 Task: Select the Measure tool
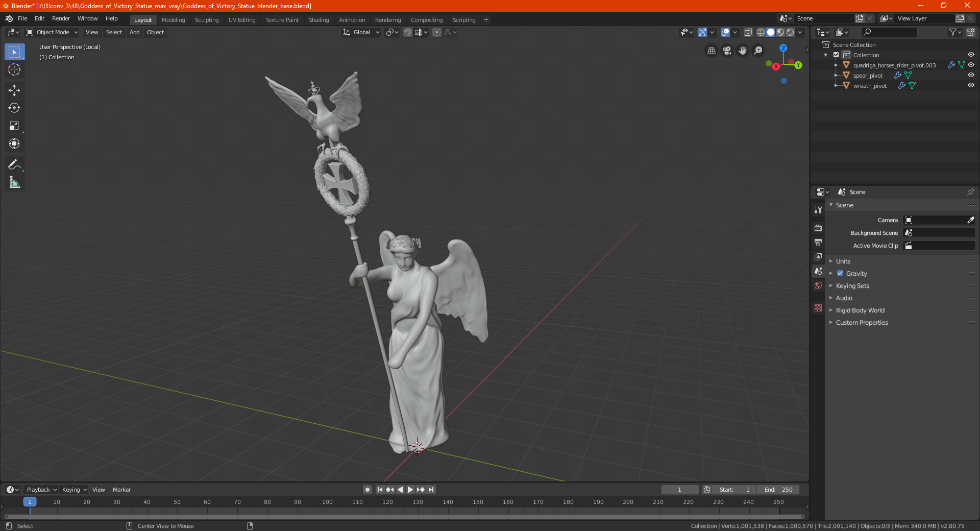[14, 182]
